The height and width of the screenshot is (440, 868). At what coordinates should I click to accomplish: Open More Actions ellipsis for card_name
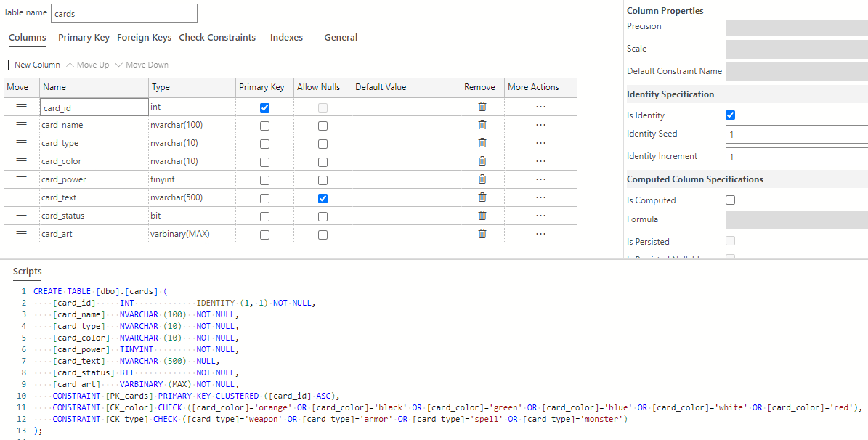[x=541, y=125]
